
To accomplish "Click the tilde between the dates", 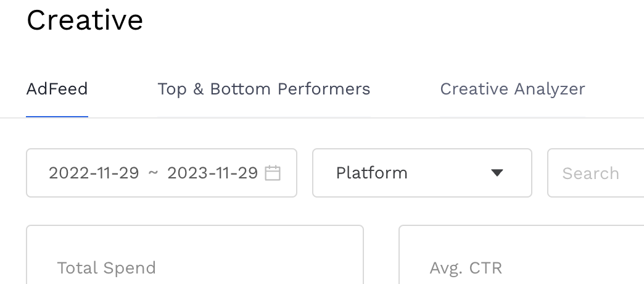I will (x=153, y=173).
